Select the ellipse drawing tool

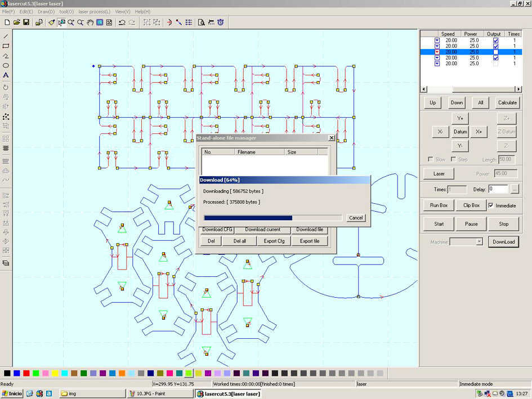pyautogui.click(x=6, y=65)
